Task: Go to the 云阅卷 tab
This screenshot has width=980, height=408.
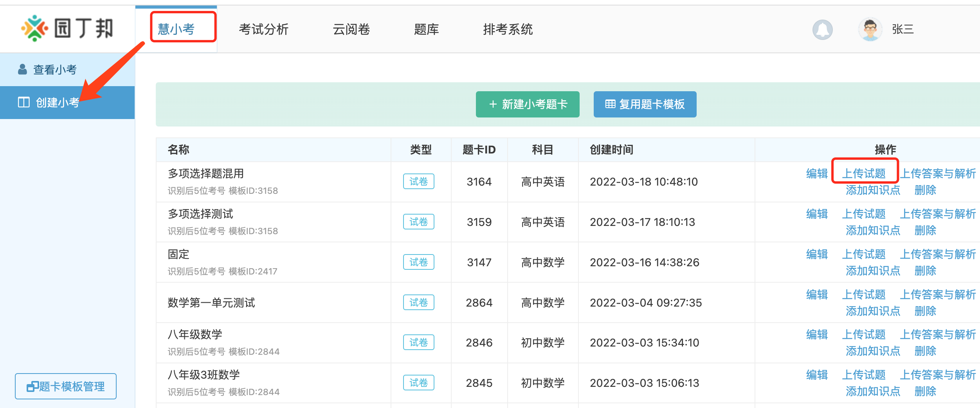Action: pos(351,29)
